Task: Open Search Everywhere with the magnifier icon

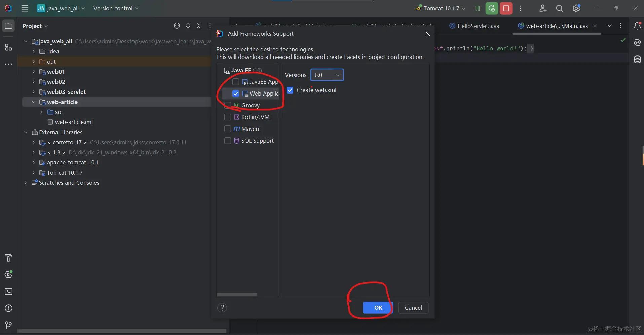Action: coord(559,8)
